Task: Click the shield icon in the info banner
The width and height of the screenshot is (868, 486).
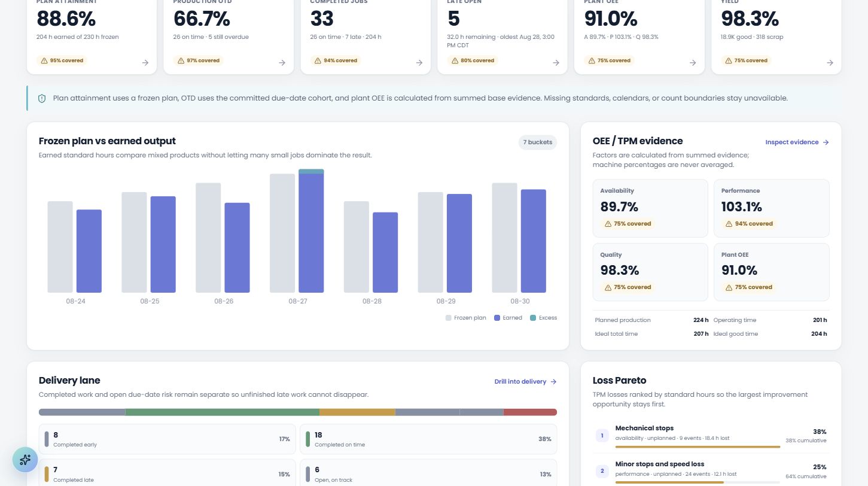Action: pos(42,98)
